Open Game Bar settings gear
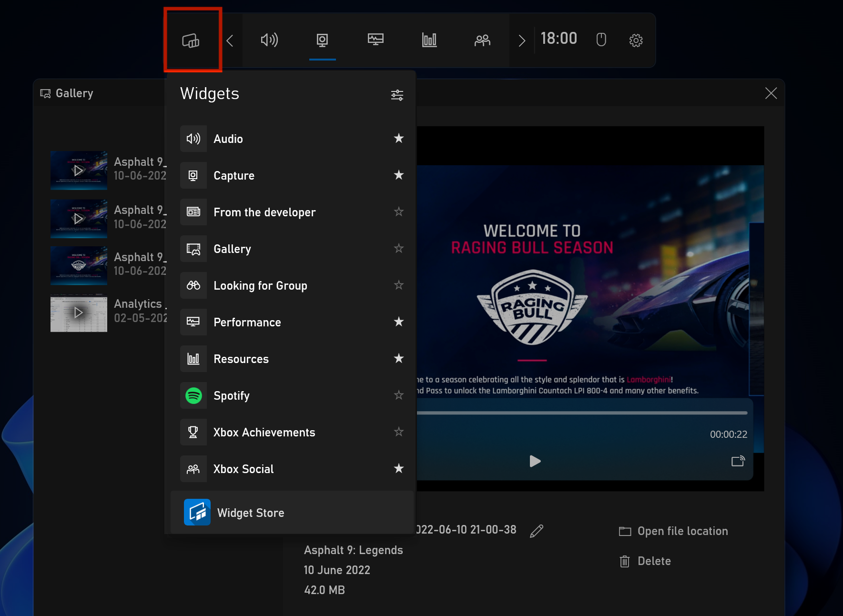The width and height of the screenshot is (843, 616). [636, 40]
